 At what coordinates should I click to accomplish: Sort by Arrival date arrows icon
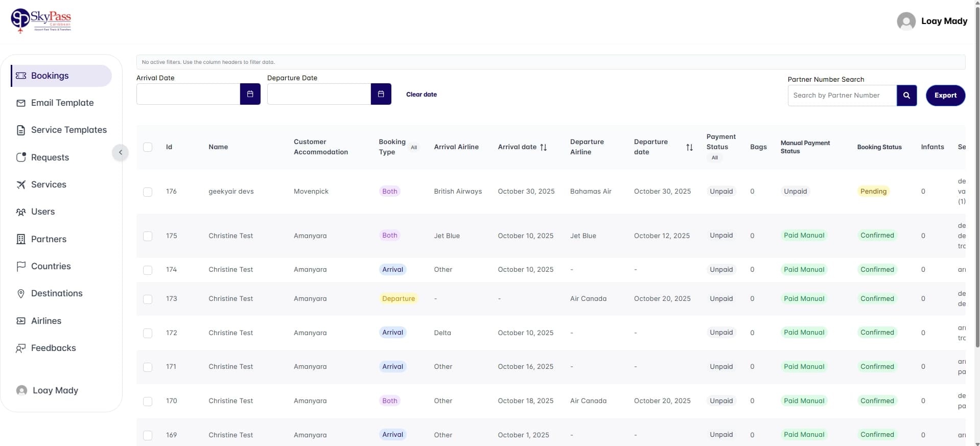pyautogui.click(x=543, y=147)
